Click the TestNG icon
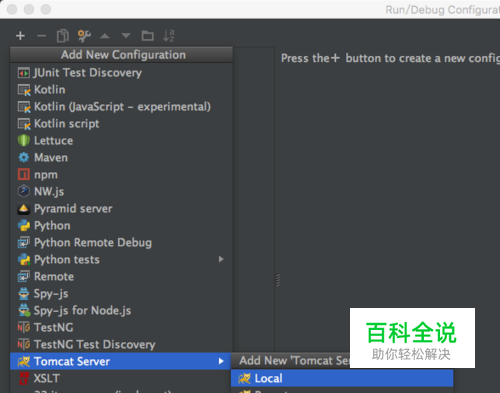The height and width of the screenshot is (393, 500). pos(24,327)
